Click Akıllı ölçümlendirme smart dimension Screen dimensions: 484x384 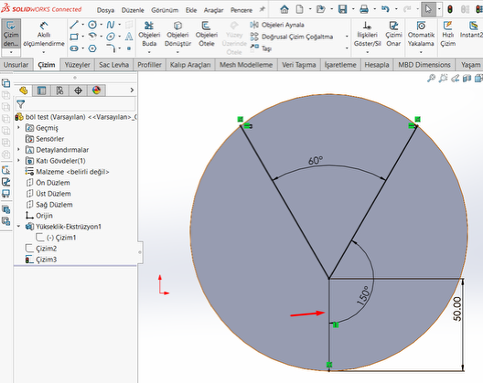44,34
